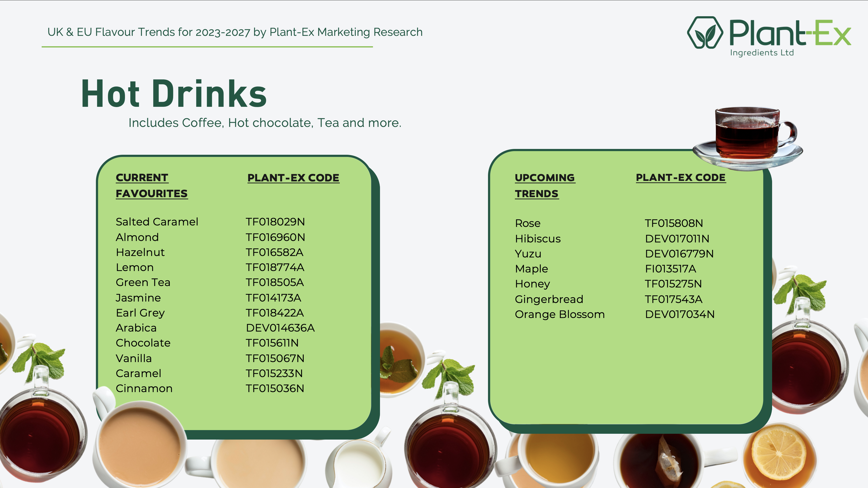The height and width of the screenshot is (488, 868).
Task: Click the Lemon flavour entry
Action: [134, 267]
